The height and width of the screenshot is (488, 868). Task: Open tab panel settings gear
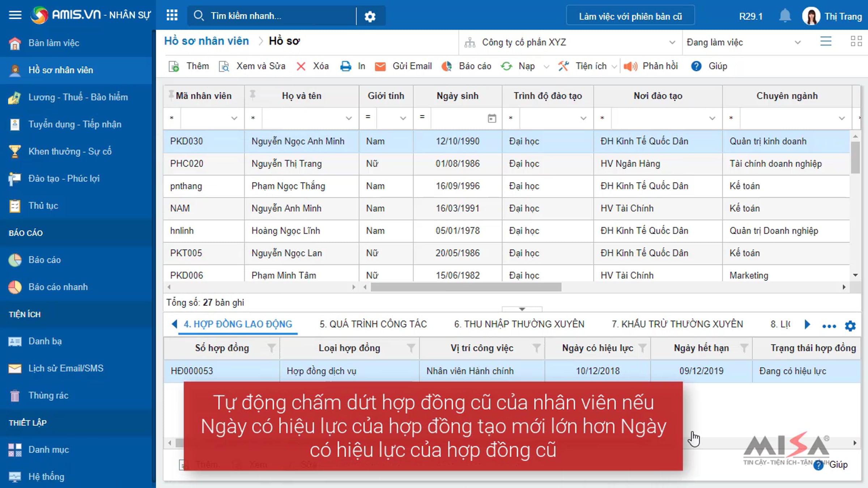pyautogui.click(x=850, y=326)
